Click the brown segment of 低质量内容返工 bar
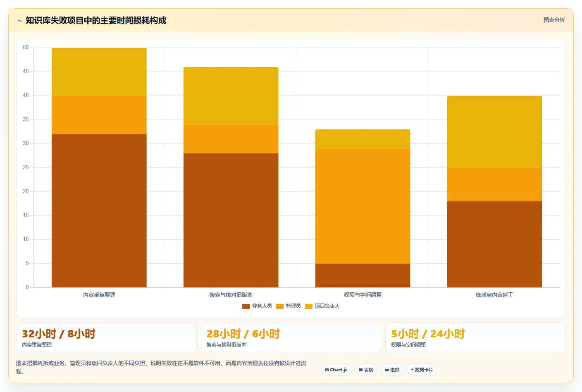The image size is (582, 392). 495,244
